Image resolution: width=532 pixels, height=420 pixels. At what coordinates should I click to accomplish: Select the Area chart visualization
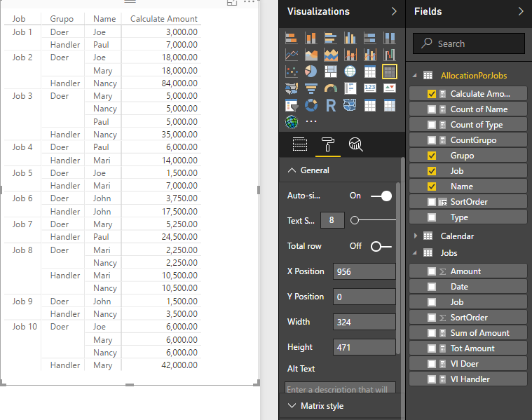[311, 55]
